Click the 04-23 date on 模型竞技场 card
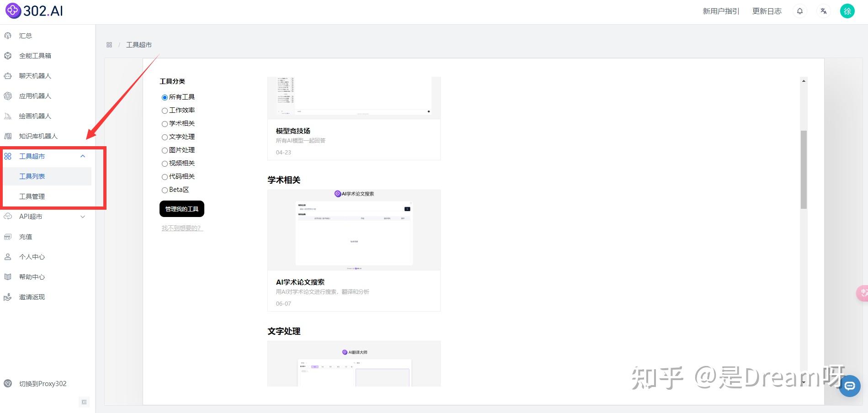The image size is (868, 413). [283, 152]
